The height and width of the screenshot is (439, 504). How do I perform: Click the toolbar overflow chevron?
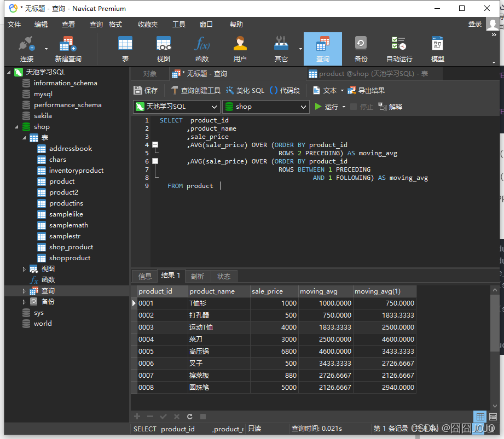click(x=494, y=34)
